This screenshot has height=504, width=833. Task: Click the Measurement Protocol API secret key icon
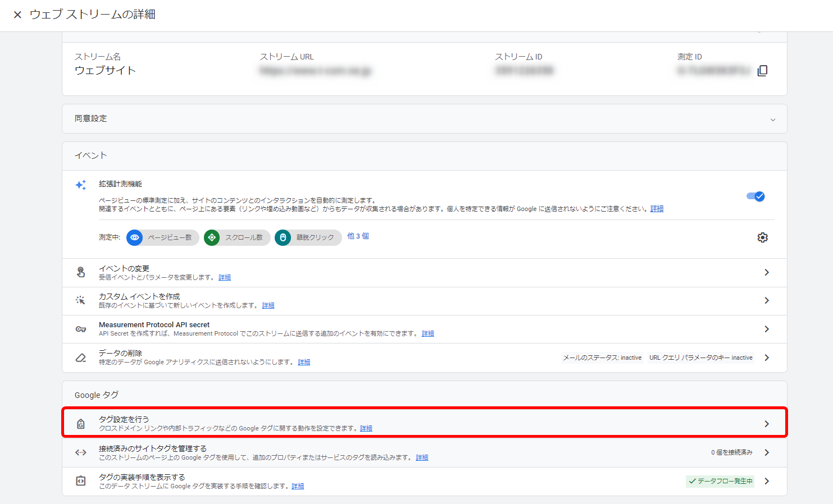tap(81, 329)
